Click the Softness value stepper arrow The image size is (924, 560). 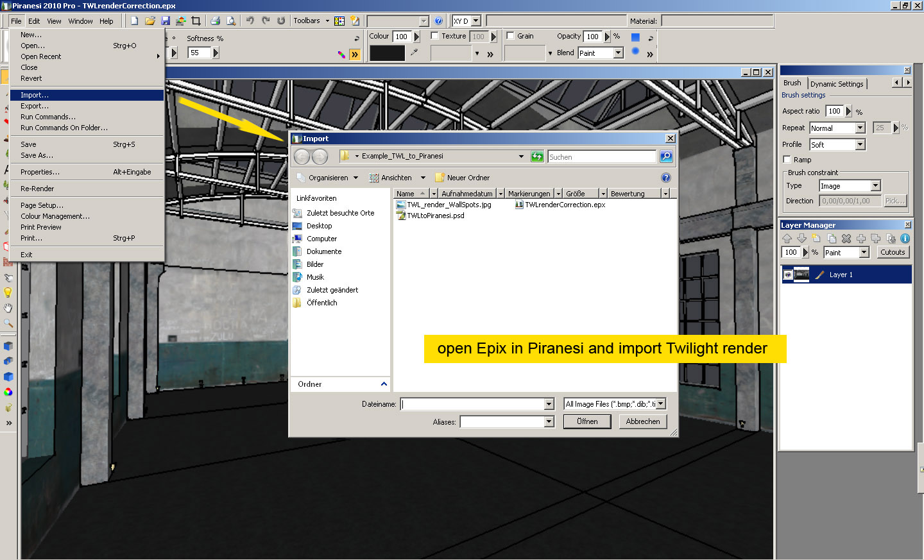[216, 53]
